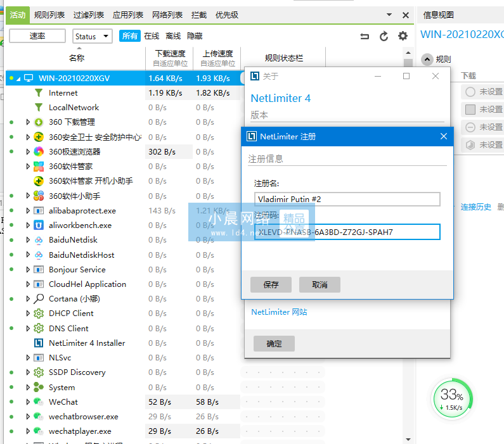504x444 pixels.
Task: Click 确定 in the About window
Action: pyautogui.click(x=274, y=344)
